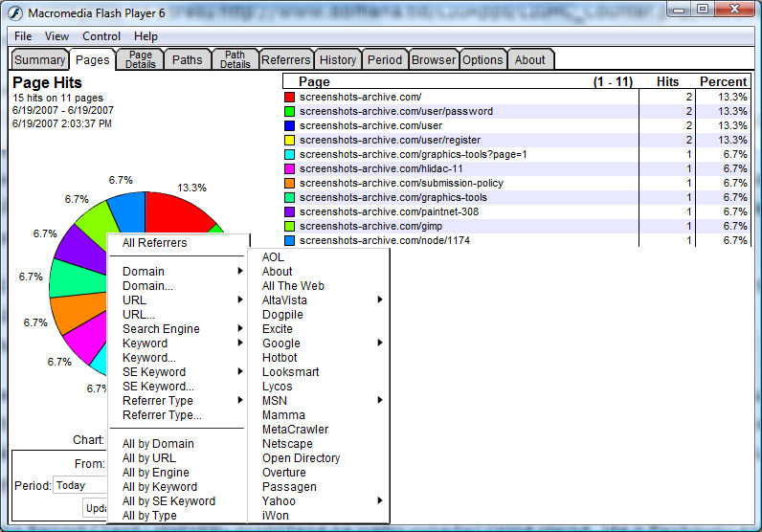The height and width of the screenshot is (532, 762).
Task: Switch to the Paths tab
Action: [187, 59]
